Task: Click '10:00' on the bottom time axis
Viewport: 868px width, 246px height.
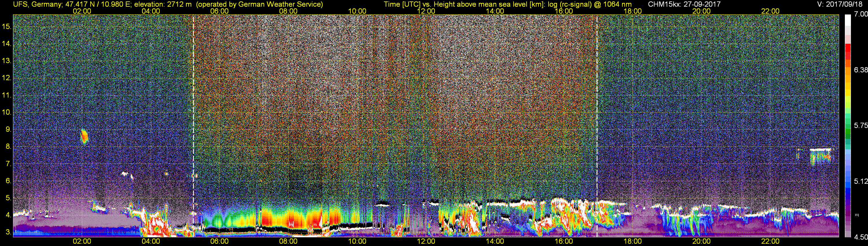Action: pos(357,241)
